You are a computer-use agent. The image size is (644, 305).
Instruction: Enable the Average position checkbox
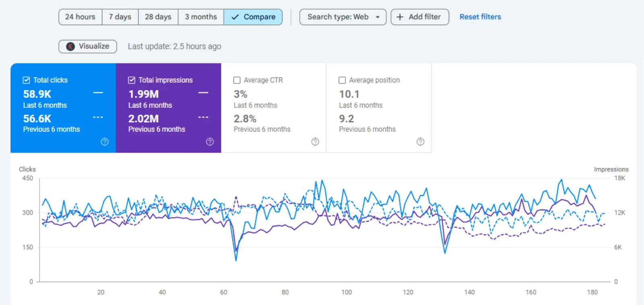[342, 80]
